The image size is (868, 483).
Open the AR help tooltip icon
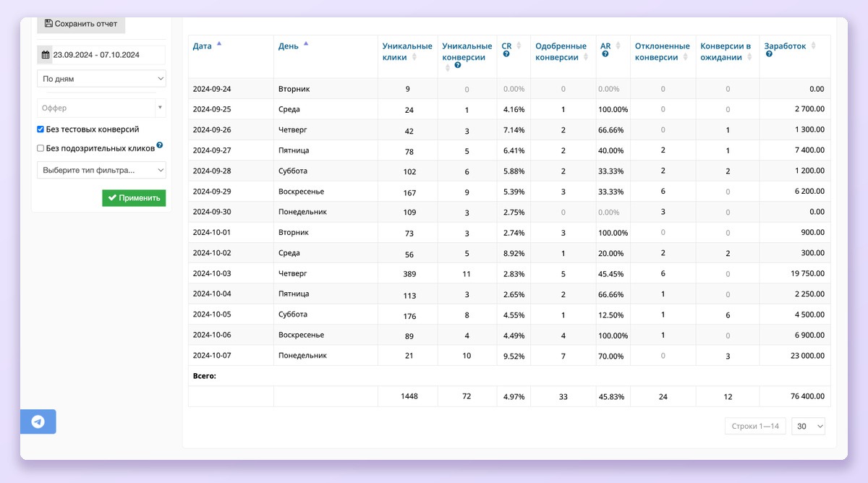605,54
